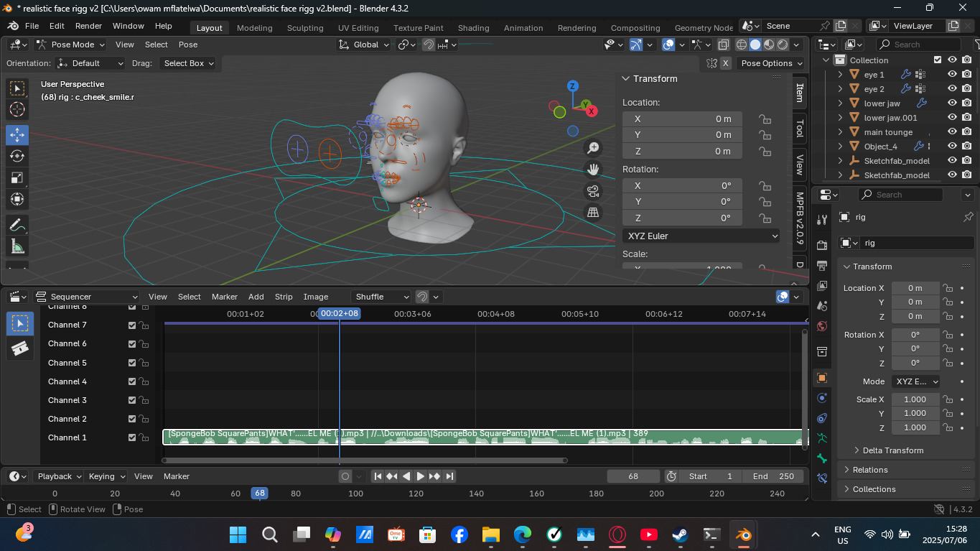Open the XYZ Euler rotation dropdown
980x551 pixels.
701,236
